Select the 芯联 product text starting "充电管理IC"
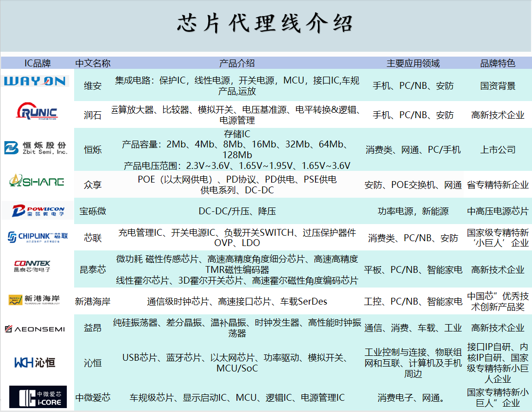 (x=237, y=238)
